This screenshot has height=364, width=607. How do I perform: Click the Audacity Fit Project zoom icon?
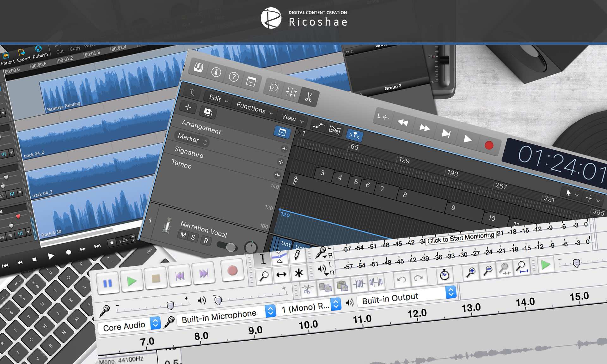tap(522, 267)
